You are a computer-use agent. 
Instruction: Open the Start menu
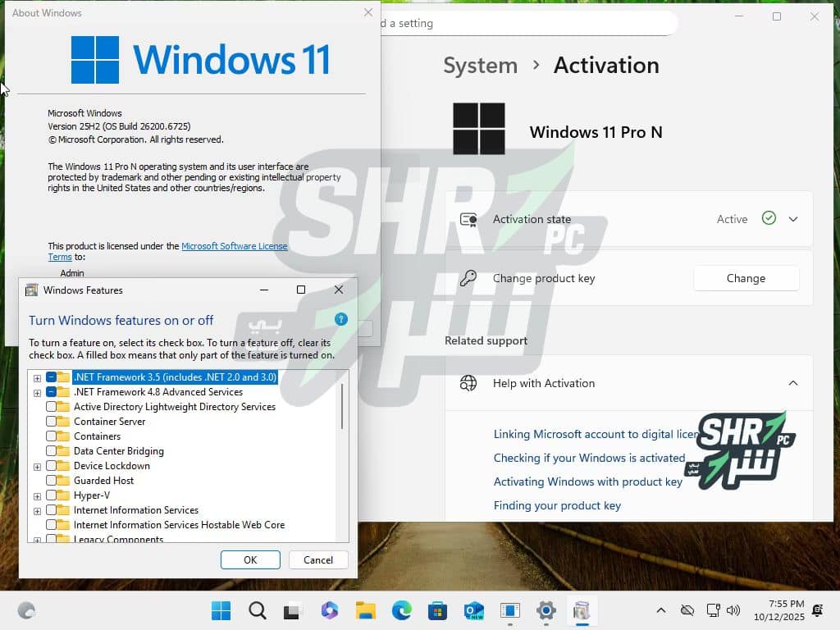[x=221, y=610]
